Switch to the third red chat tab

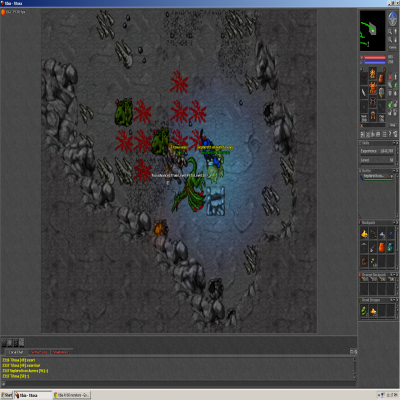pyautogui.click(x=61, y=352)
